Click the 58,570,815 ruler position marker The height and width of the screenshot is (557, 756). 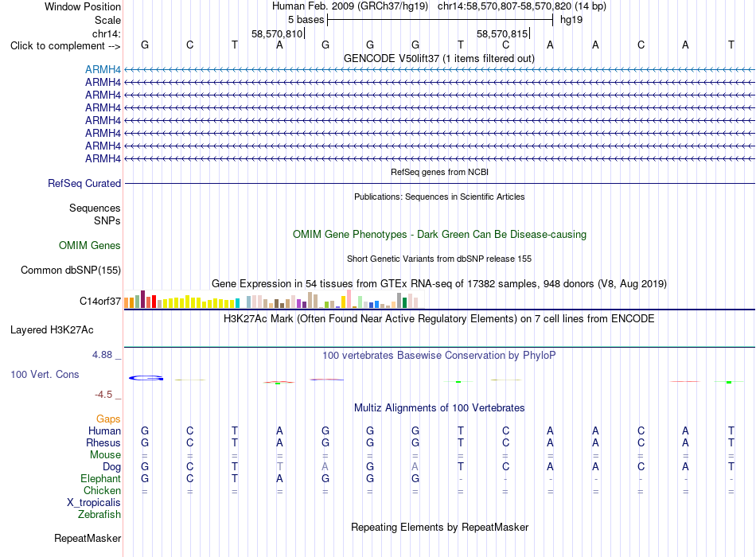tap(502, 33)
